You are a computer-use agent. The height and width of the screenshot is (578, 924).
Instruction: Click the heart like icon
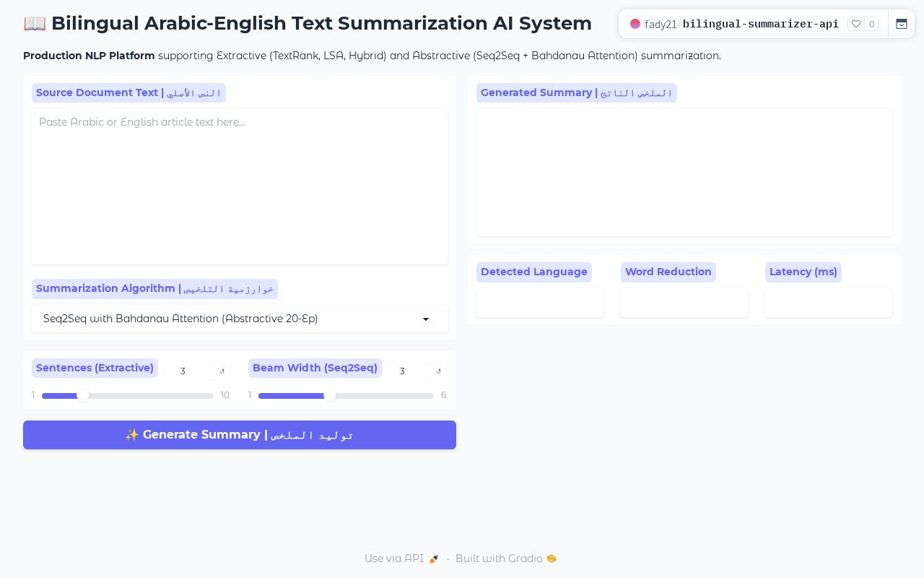pyautogui.click(x=856, y=24)
